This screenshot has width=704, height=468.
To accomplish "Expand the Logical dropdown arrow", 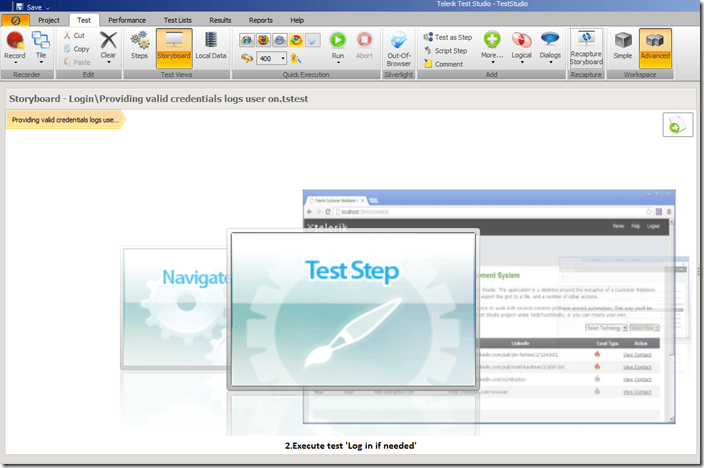I will (x=522, y=62).
